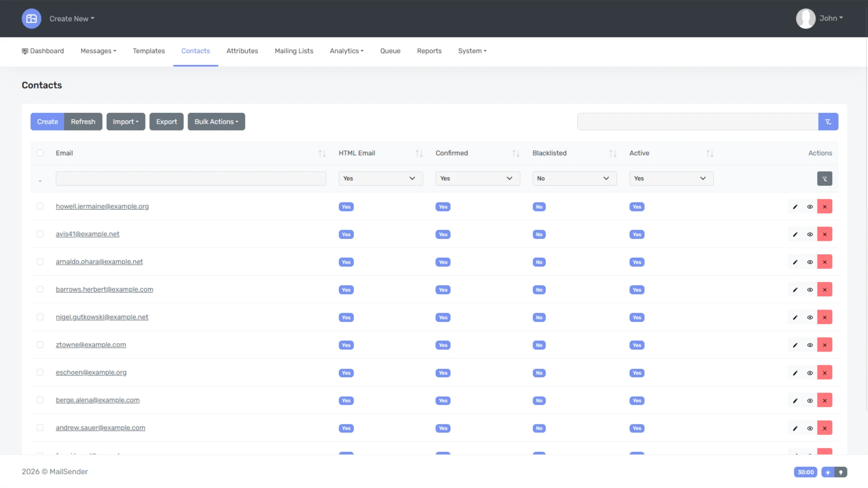Edit contact andrew.sauer@example.com
The width and height of the screenshot is (868, 488).
coord(795,428)
